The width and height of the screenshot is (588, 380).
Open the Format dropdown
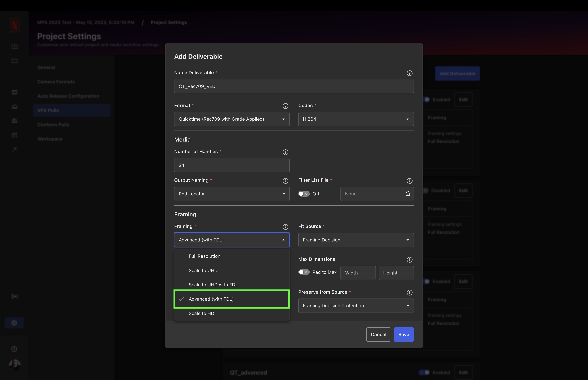point(232,119)
